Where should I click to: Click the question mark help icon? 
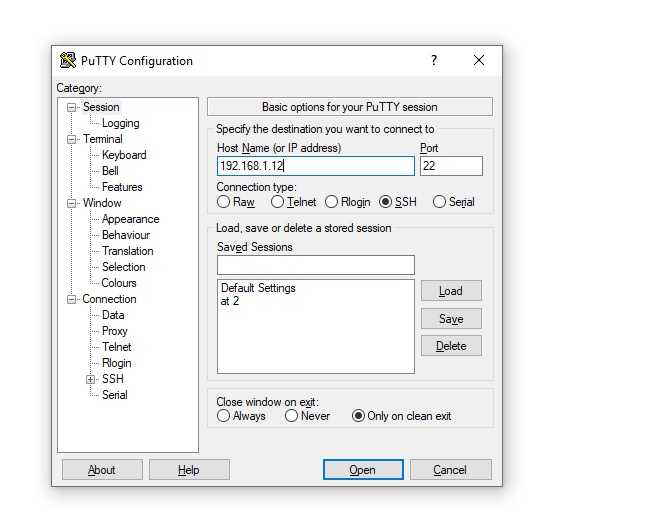click(434, 60)
